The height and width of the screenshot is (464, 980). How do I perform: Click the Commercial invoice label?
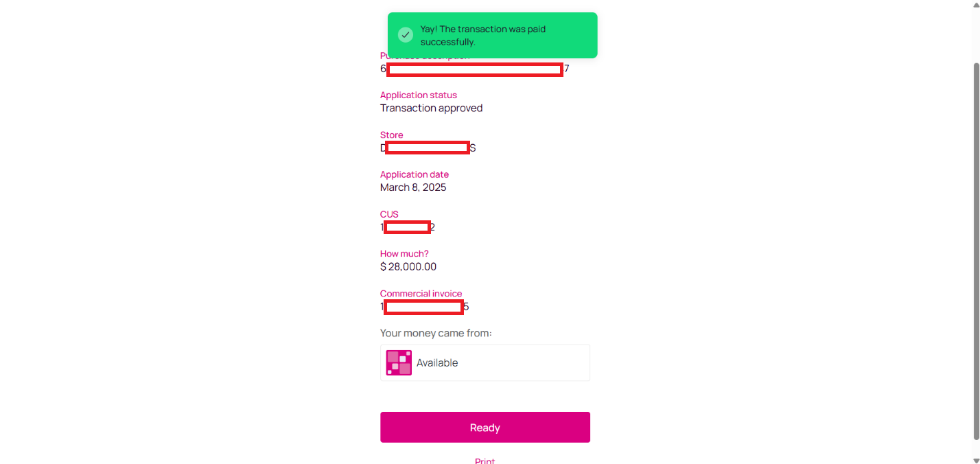pyautogui.click(x=421, y=294)
